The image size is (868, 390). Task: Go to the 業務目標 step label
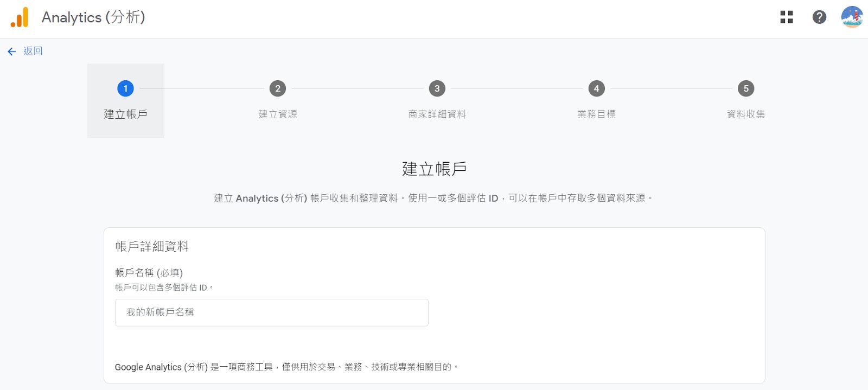click(x=596, y=114)
